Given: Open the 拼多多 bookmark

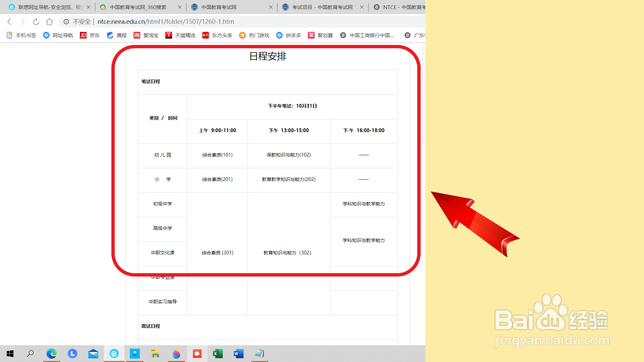Looking at the screenshot, I should pyautogui.click(x=288, y=35).
